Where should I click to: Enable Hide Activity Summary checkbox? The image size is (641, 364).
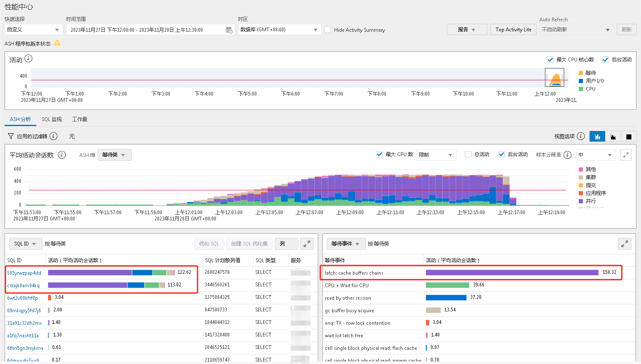click(328, 30)
